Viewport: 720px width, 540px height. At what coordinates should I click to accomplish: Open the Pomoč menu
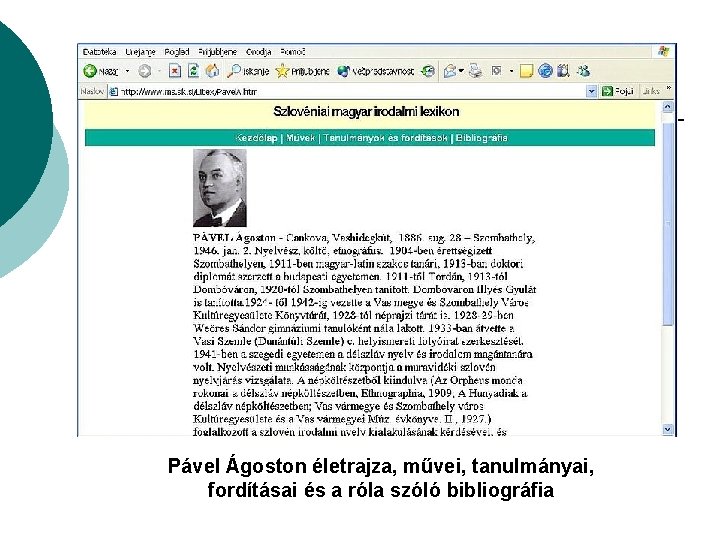pos(292,52)
